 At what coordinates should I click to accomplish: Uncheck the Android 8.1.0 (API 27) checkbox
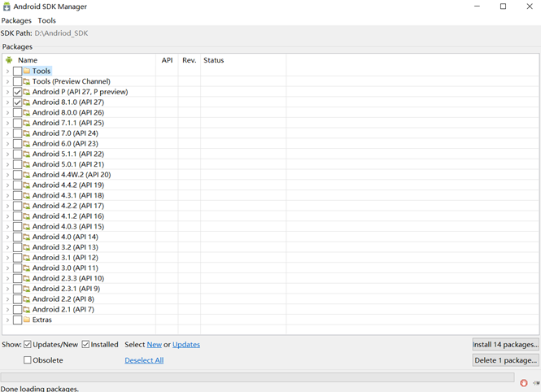coord(18,102)
